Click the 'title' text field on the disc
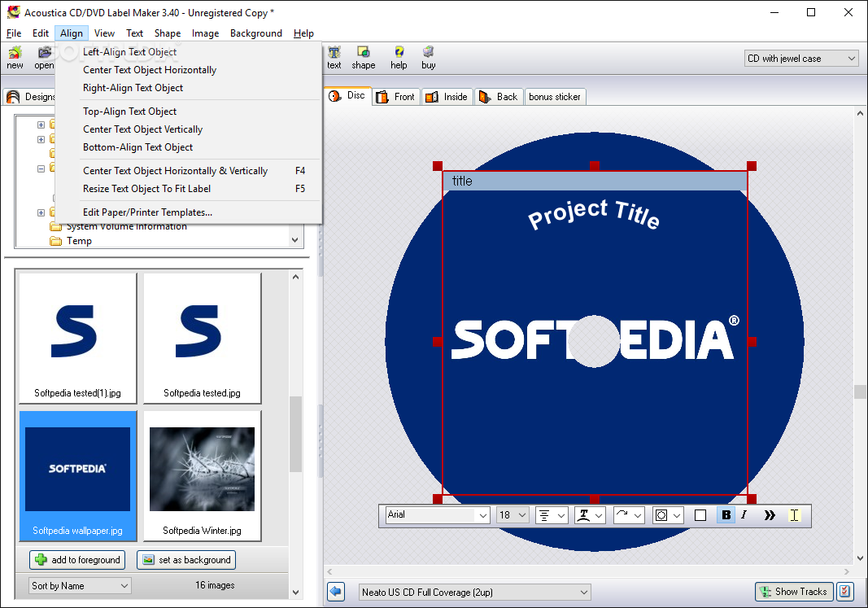Screen dimensions: 868x608 595,181
